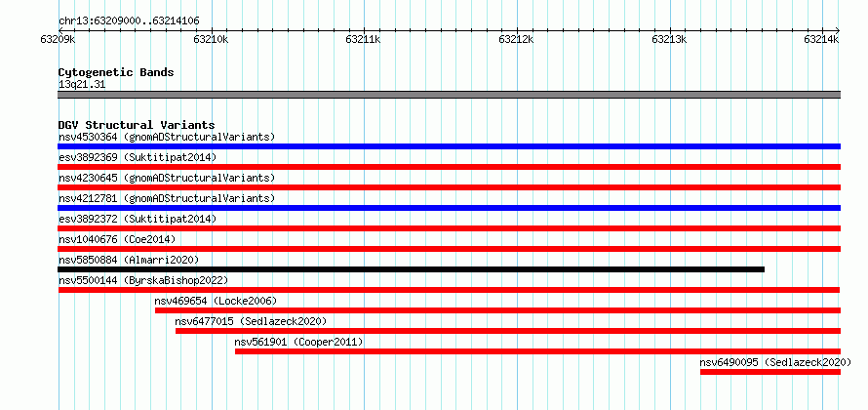Viewport: 868px width, 410px height.
Task: Select the 13q21.31 band label
Action: [x=82, y=84]
